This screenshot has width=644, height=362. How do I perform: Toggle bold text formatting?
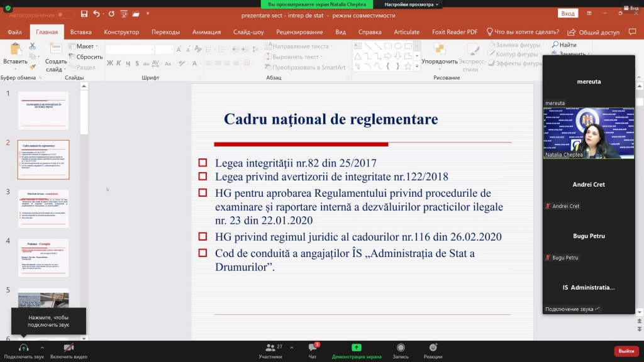point(110,63)
